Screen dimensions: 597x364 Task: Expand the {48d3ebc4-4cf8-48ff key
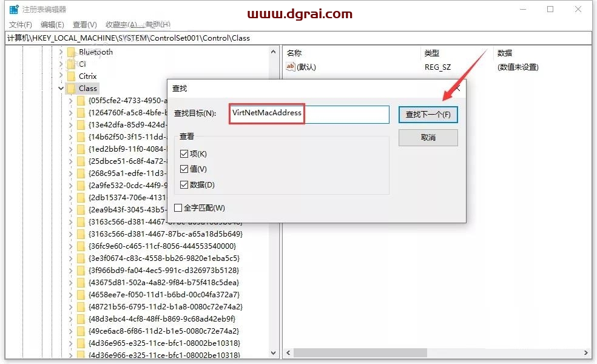pyautogui.click(x=71, y=319)
